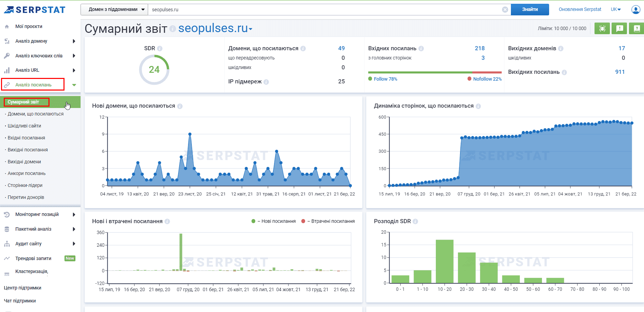This screenshot has height=312, width=644.
Task: Toggle Нові посилання legend series
Action: [x=274, y=221]
